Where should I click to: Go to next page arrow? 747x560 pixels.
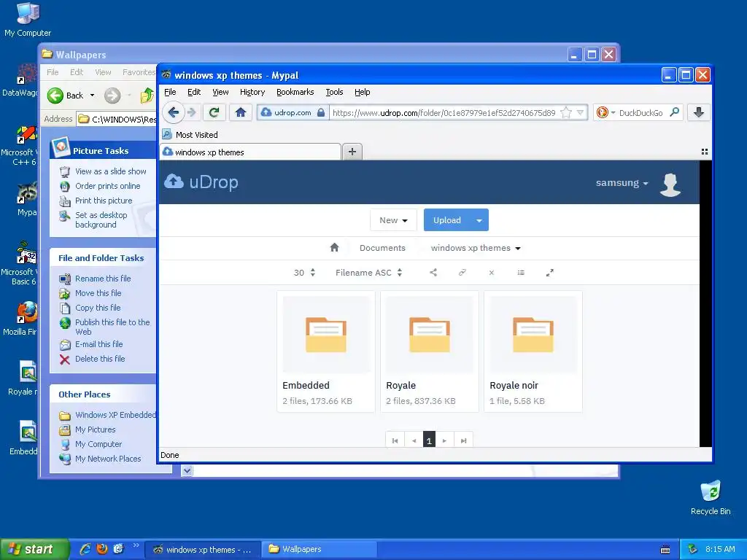pos(444,440)
